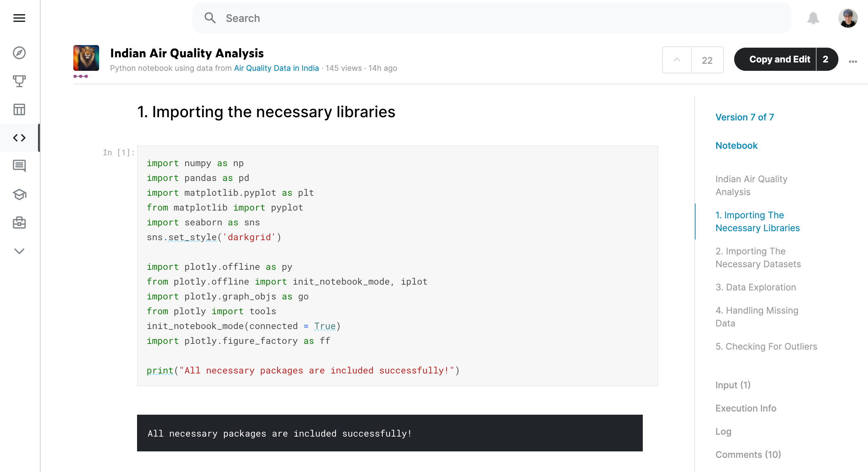This screenshot has height=472, width=868.
Task: Upvote the notebook with the arrow button
Action: (x=677, y=60)
